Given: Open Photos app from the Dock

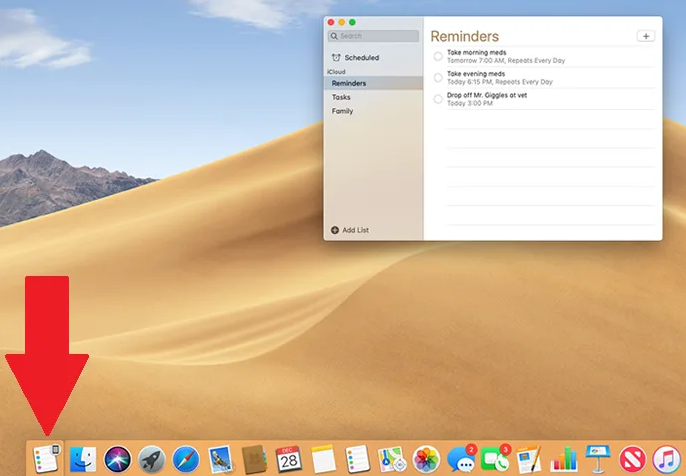Looking at the screenshot, I should pyautogui.click(x=426, y=459).
